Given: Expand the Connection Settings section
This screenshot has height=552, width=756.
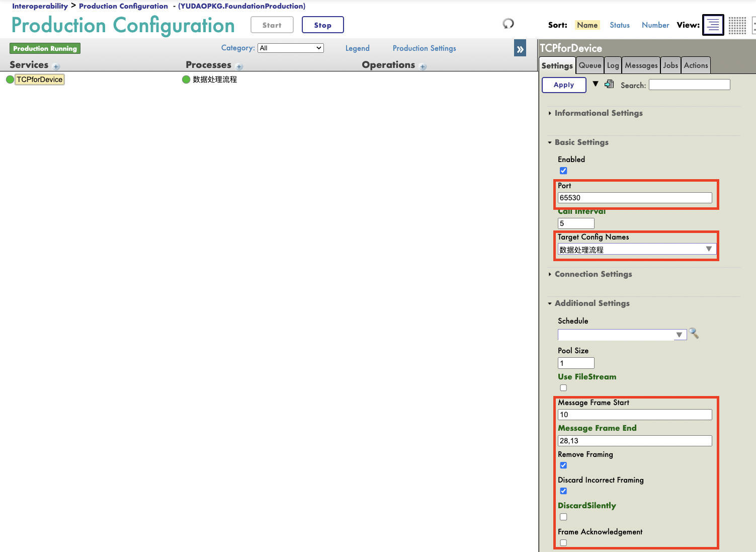Looking at the screenshot, I should tap(593, 274).
